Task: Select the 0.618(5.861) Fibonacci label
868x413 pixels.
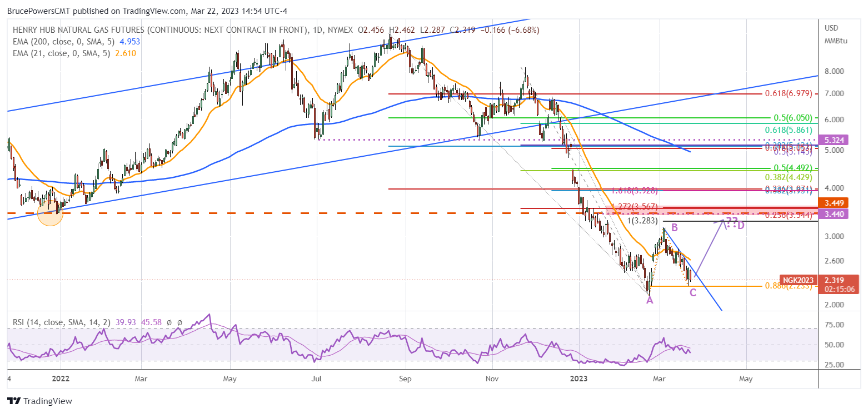Action: [x=788, y=130]
